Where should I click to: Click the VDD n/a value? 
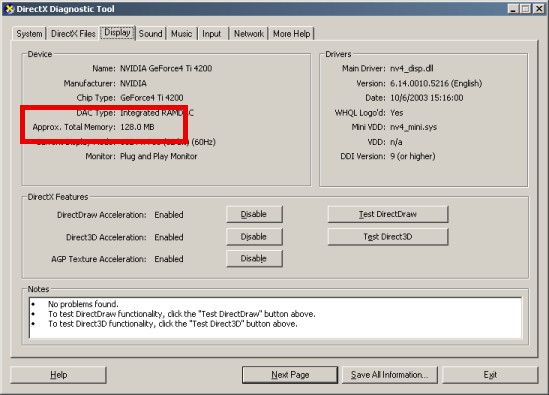click(x=396, y=142)
